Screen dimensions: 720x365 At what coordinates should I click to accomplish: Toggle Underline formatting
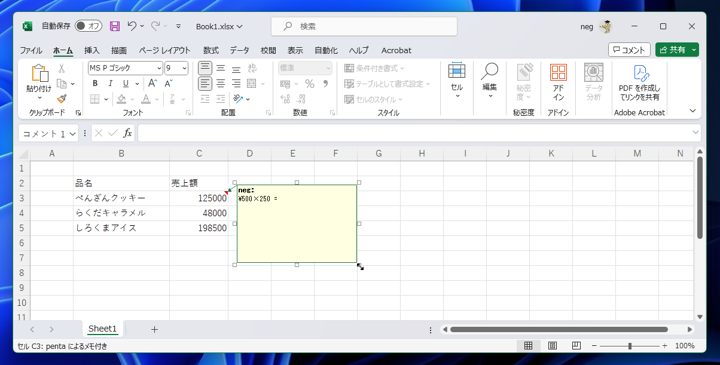[125, 84]
